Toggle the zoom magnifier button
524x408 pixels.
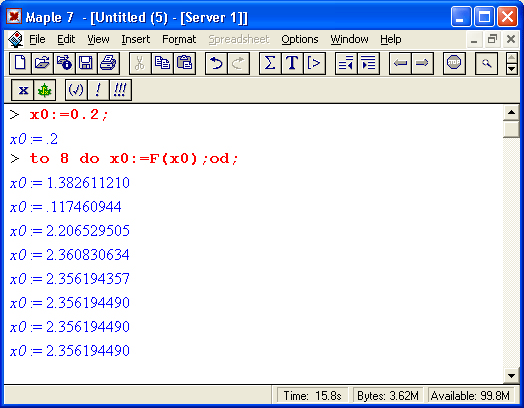[x=487, y=63]
